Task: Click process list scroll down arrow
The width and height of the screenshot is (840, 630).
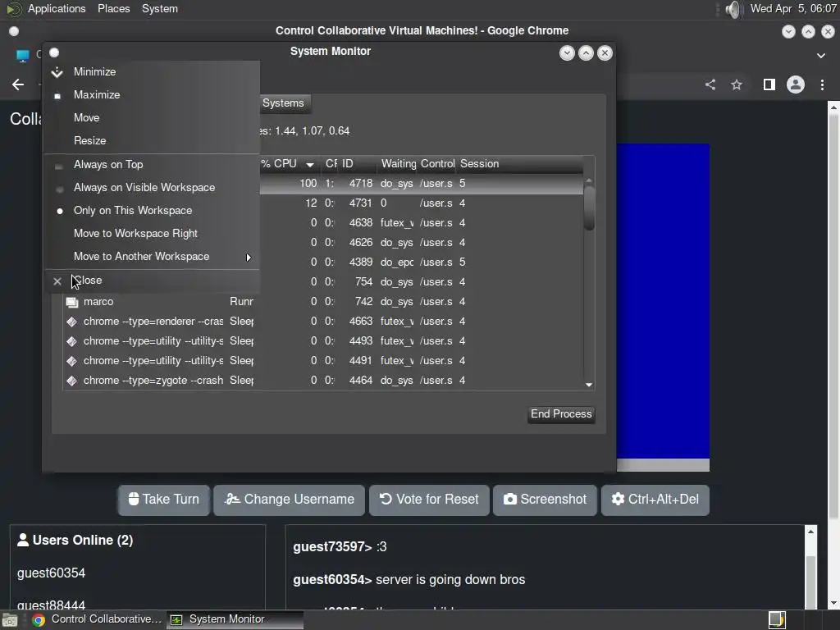Action: tap(589, 385)
